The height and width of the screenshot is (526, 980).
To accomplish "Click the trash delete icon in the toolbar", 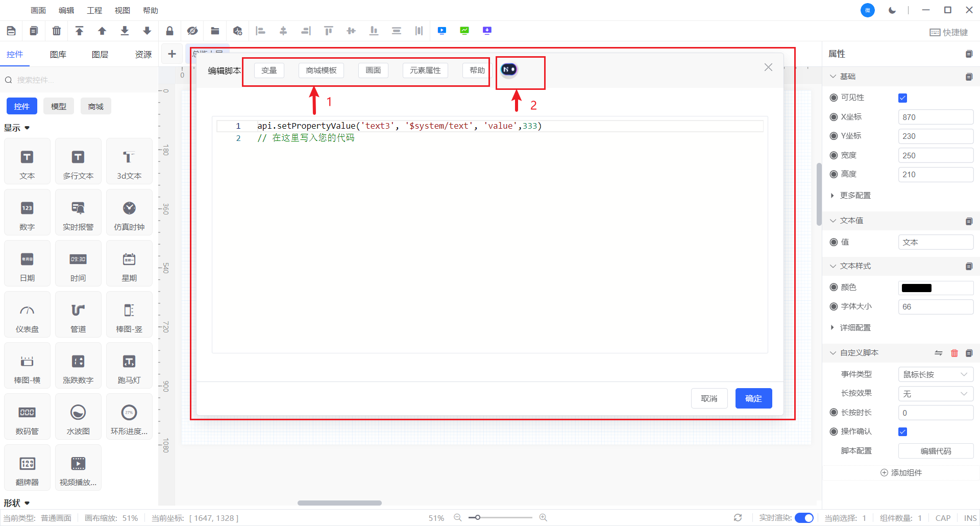I will coord(57,31).
